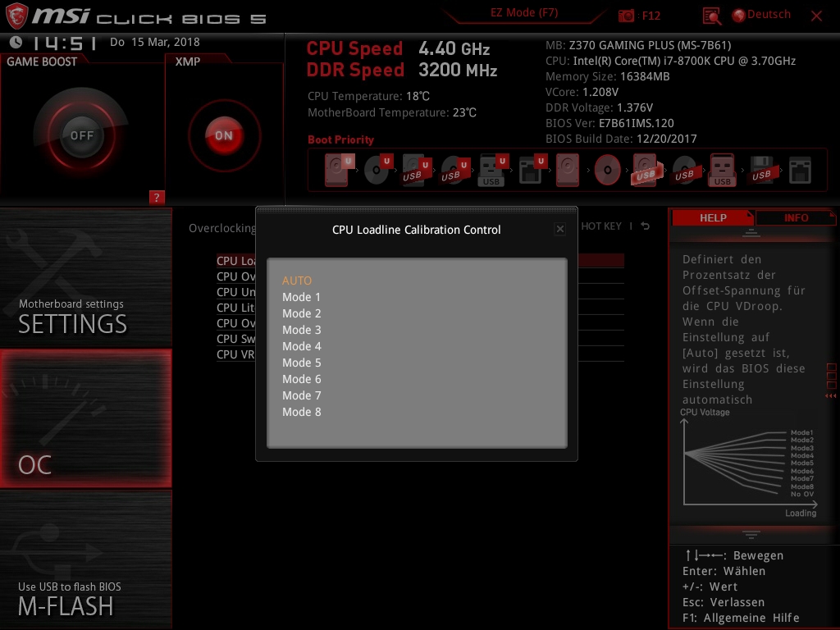Select the red legacy optical disc boot icon
The height and width of the screenshot is (630, 840).
[608, 170]
